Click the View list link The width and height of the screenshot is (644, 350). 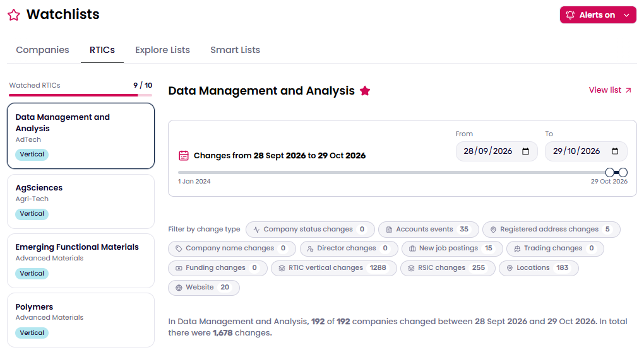point(610,90)
